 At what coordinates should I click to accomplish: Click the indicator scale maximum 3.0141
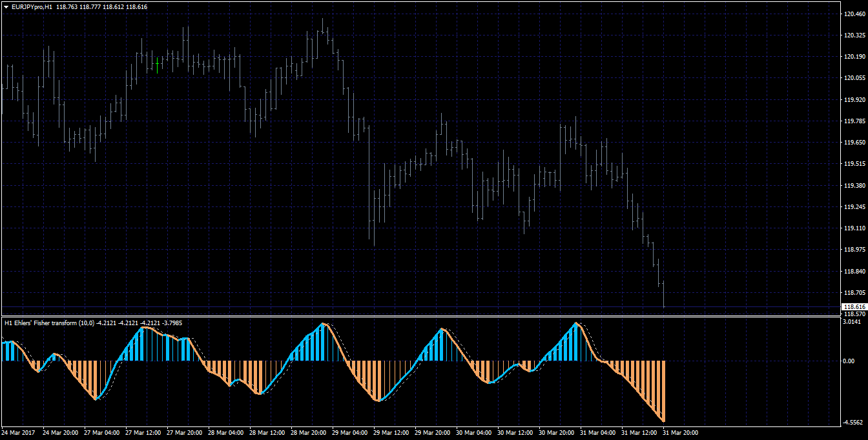(x=853, y=321)
